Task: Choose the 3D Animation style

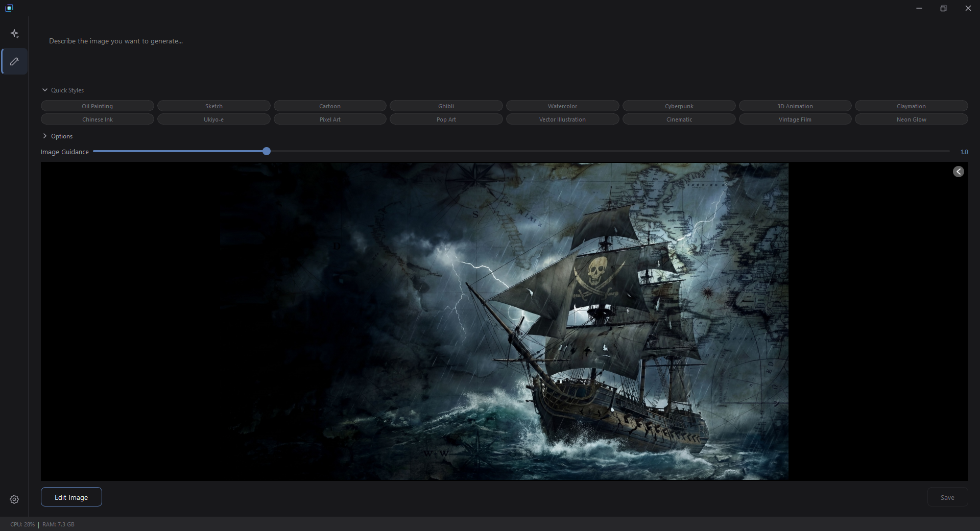Action: [795, 106]
